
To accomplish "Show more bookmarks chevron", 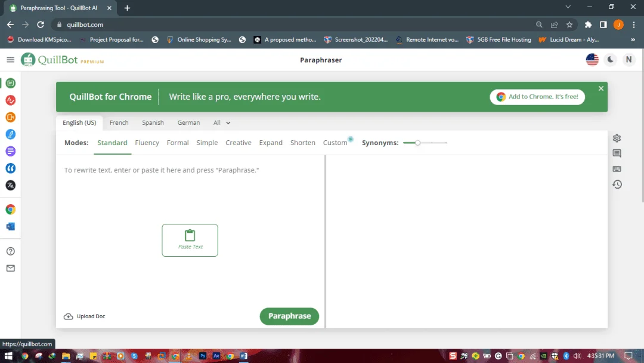I will pos(633,39).
